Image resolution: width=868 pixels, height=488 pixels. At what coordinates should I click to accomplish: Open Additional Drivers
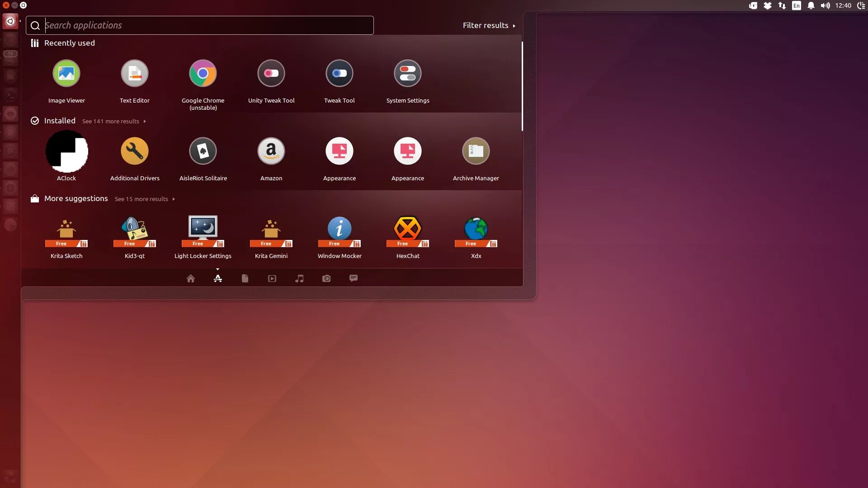click(135, 151)
